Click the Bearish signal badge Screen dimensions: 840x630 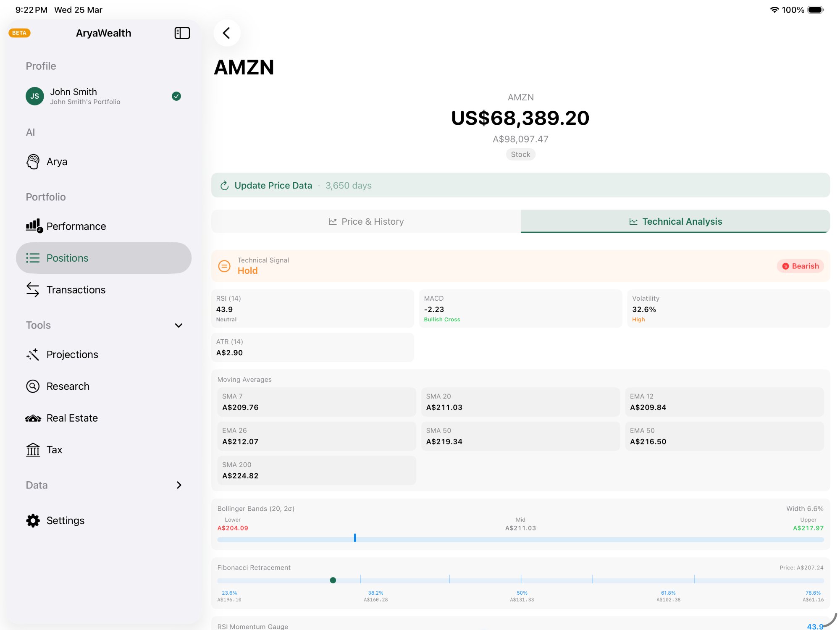click(800, 266)
